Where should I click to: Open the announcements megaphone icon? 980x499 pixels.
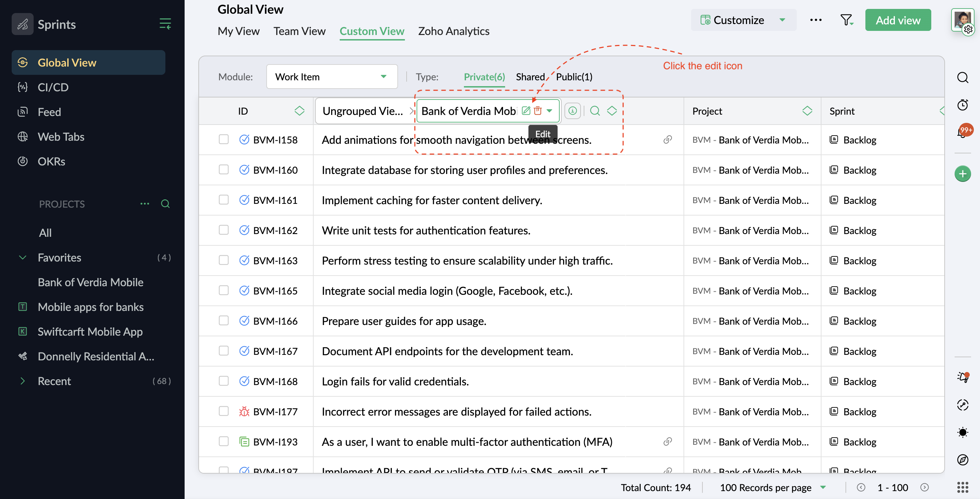tap(962, 377)
